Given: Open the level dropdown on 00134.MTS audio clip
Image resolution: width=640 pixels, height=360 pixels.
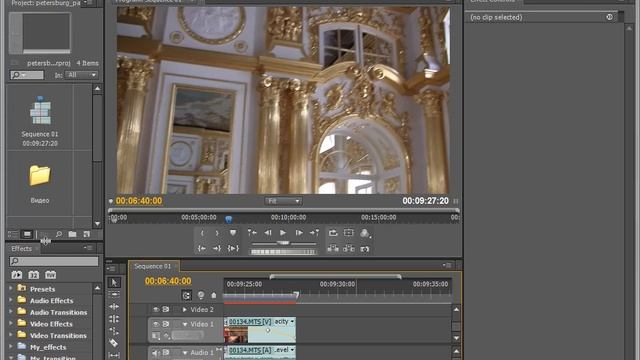Looking at the screenshot, I should [292, 350].
